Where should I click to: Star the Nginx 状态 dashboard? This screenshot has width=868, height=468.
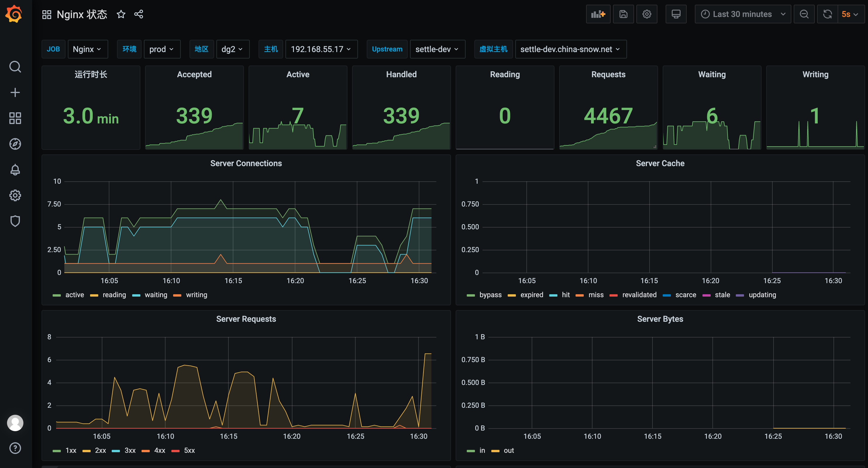(121, 14)
